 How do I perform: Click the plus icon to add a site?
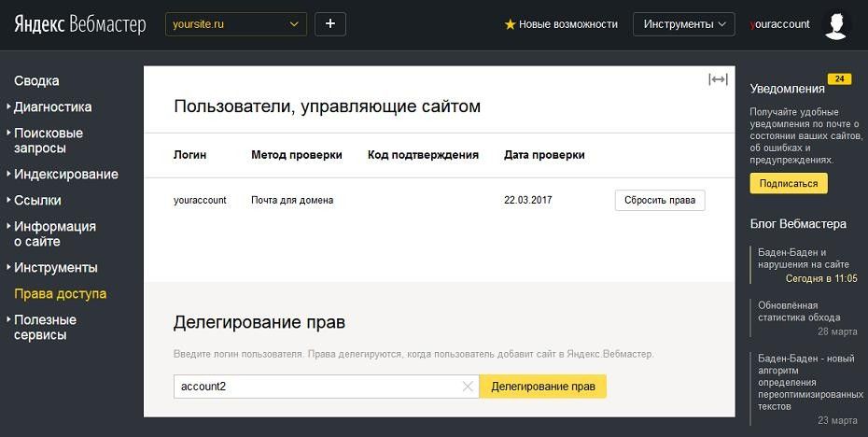click(329, 24)
